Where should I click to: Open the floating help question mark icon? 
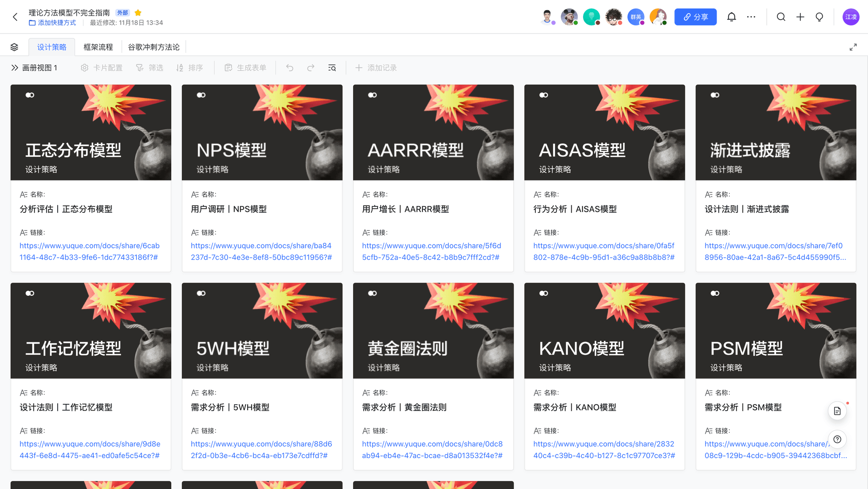[x=837, y=439]
